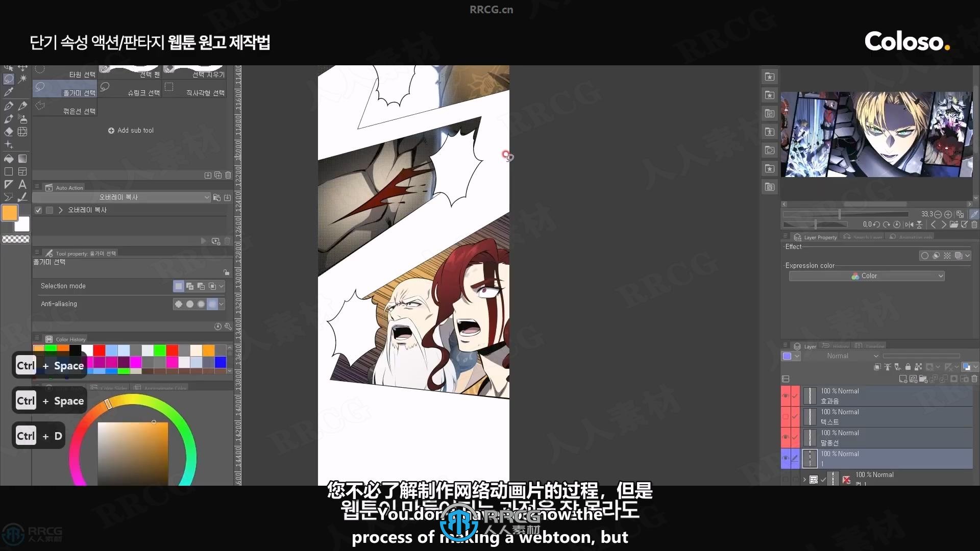This screenshot has width=980, height=551.
Task: Select the Eraser tool
Action: click(x=9, y=132)
